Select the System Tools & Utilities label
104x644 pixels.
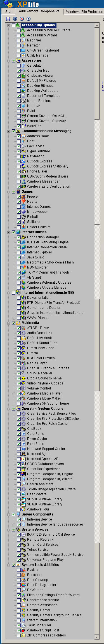(x=40, y=565)
